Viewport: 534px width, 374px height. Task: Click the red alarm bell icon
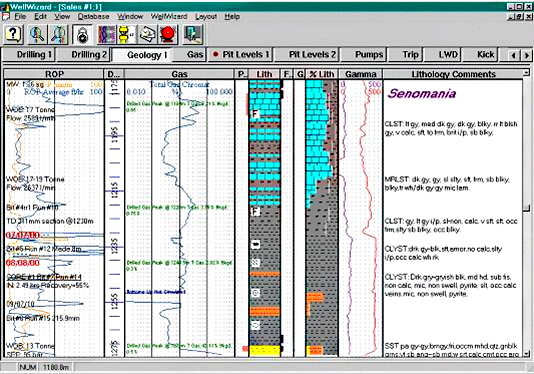[x=168, y=34]
